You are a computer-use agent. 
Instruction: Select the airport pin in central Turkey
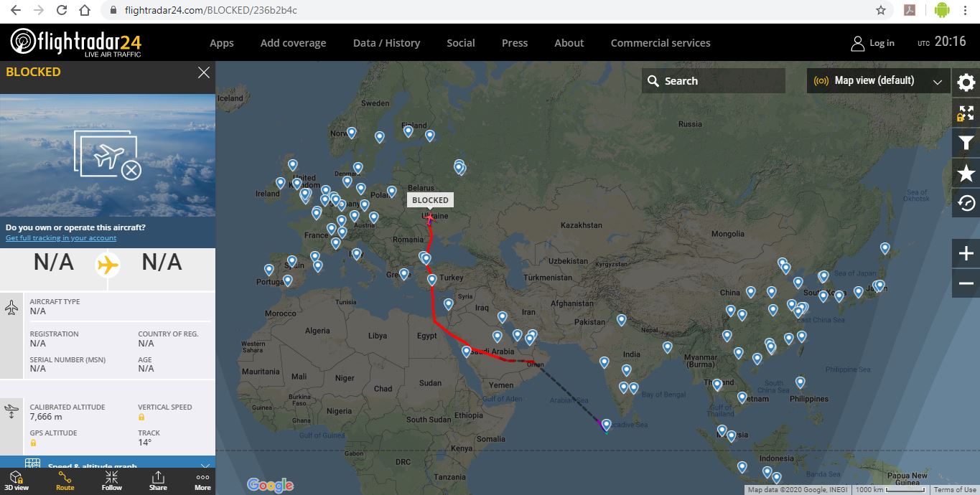[x=431, y=280]
